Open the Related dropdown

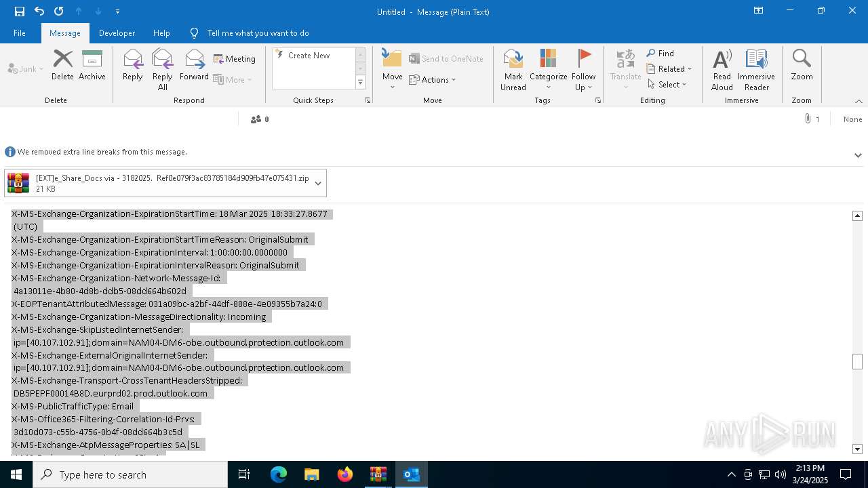tap(669, 69)
